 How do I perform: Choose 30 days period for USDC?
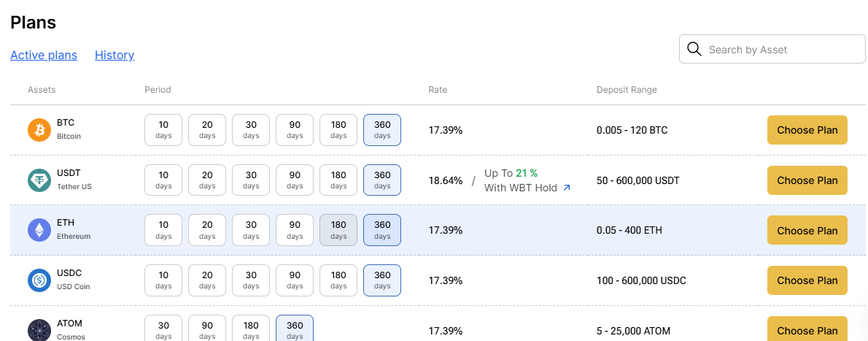(x=251, y=280)
